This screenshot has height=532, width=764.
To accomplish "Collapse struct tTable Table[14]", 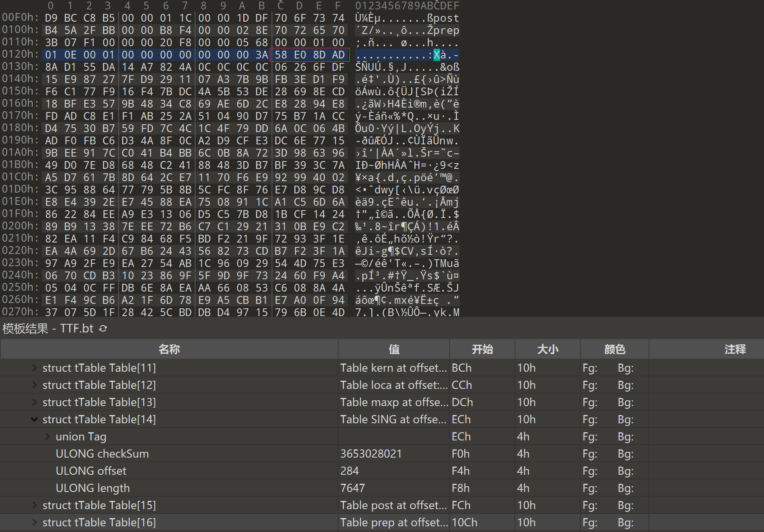I will [x=35, y=419].
